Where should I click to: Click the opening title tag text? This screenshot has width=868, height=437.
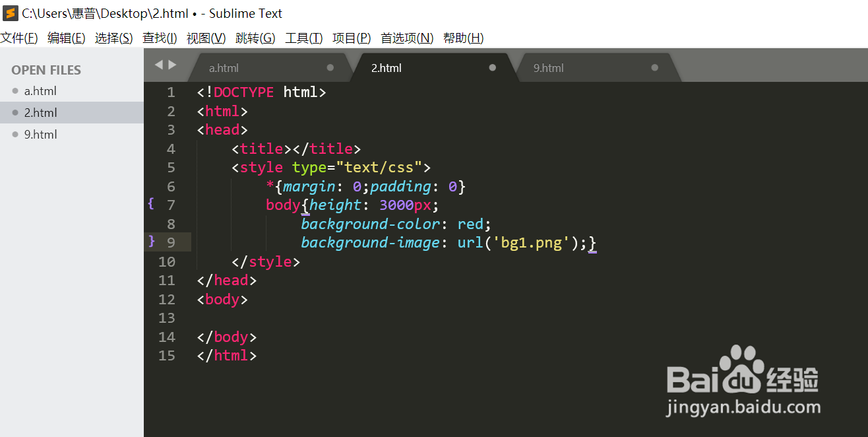coord(262,149)
